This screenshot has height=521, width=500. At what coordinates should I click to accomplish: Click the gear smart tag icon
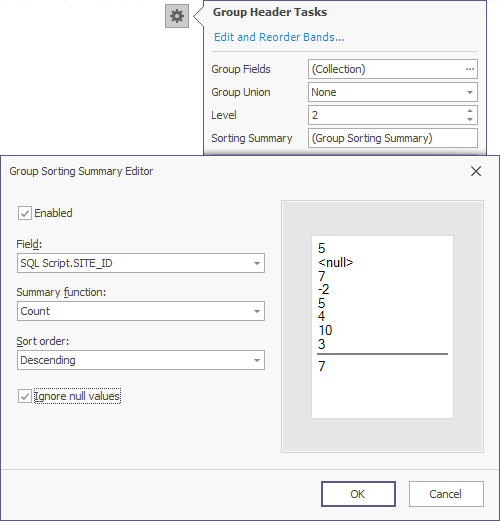(x=177, y=16)
